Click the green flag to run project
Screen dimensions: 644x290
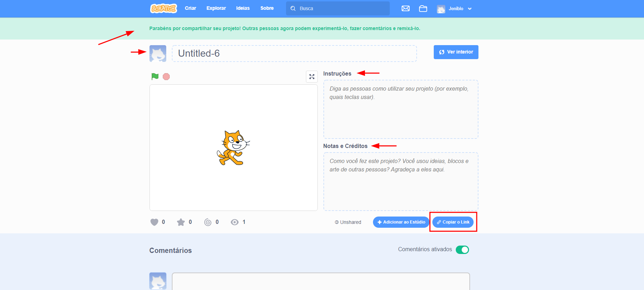point(155,76)
